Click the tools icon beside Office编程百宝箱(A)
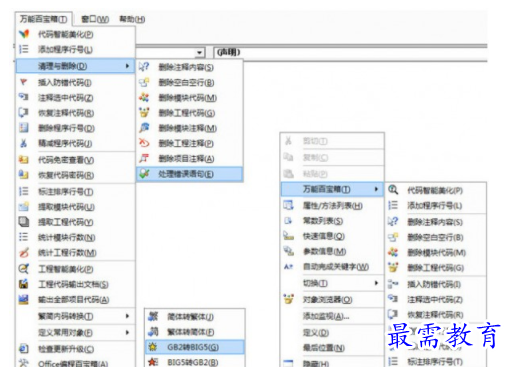509x367 pixels. (x=23, y=363)
